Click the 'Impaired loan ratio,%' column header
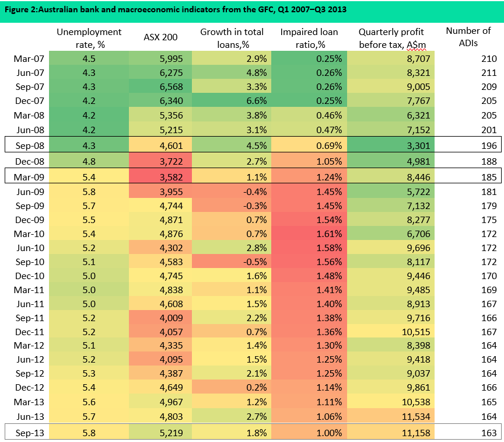The image size is (504, 442). click(309, 37)
